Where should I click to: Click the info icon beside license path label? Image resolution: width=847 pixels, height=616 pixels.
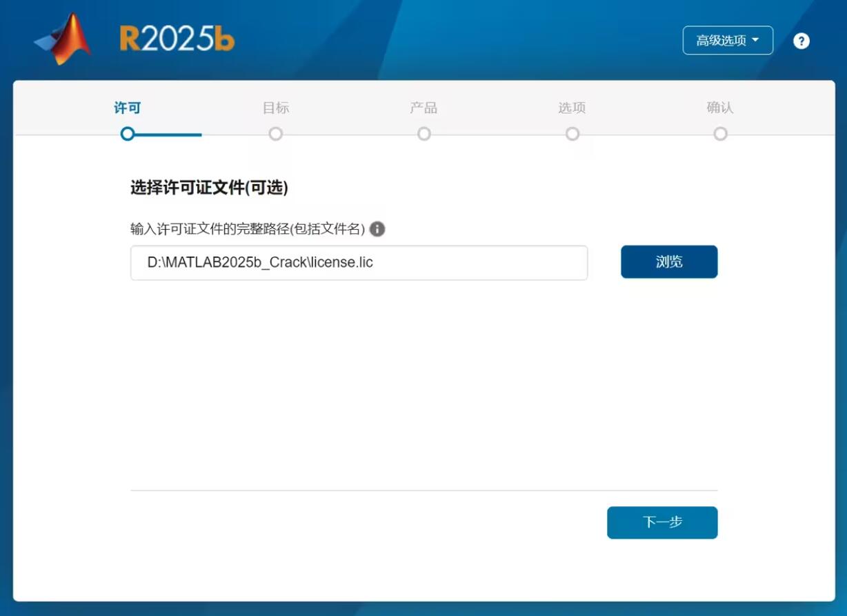(377, 229)
